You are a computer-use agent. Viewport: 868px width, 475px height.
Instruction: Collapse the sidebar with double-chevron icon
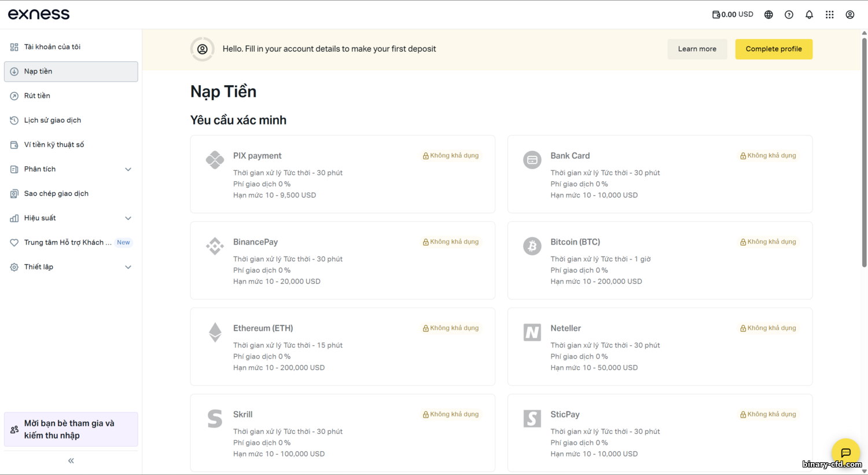[71, 461]
